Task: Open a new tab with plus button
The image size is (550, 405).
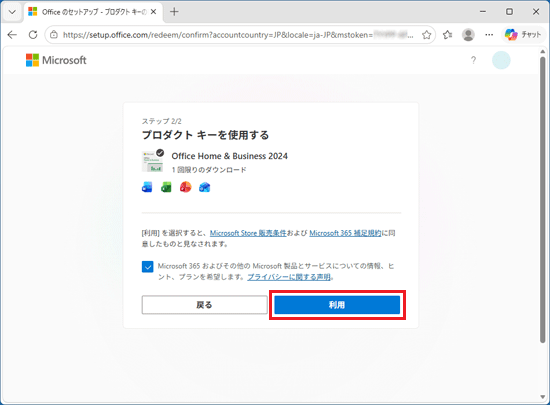Action: coord(174,12)
